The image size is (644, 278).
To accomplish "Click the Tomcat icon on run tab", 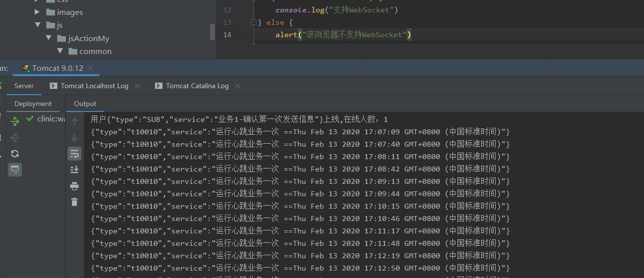I will pyautogui.click(x=26, y=68).
